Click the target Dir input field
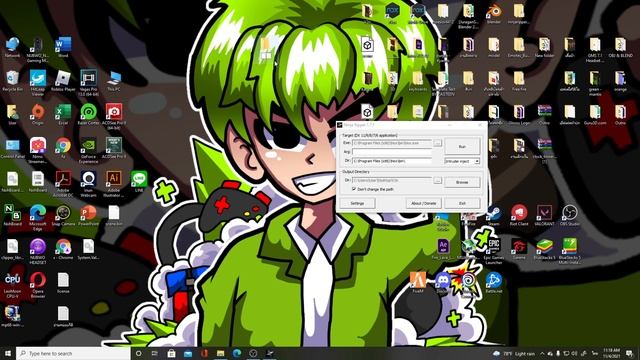 [x=392, y=161]
